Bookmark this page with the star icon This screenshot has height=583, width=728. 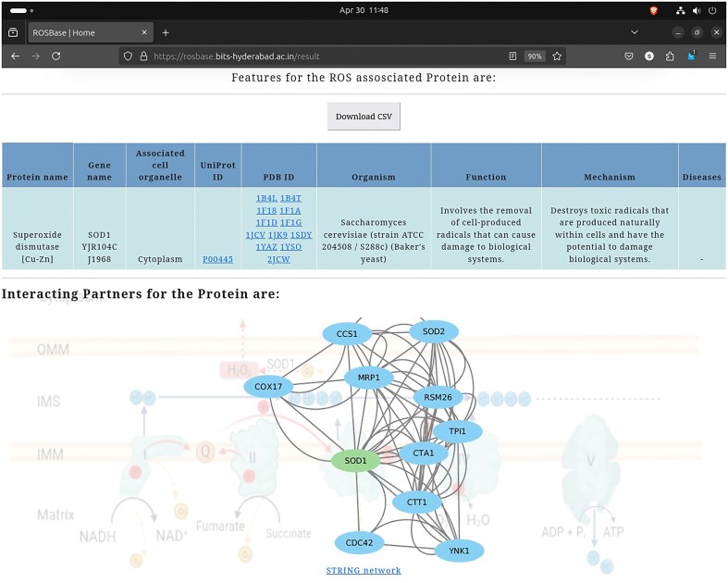pos(557,56)
